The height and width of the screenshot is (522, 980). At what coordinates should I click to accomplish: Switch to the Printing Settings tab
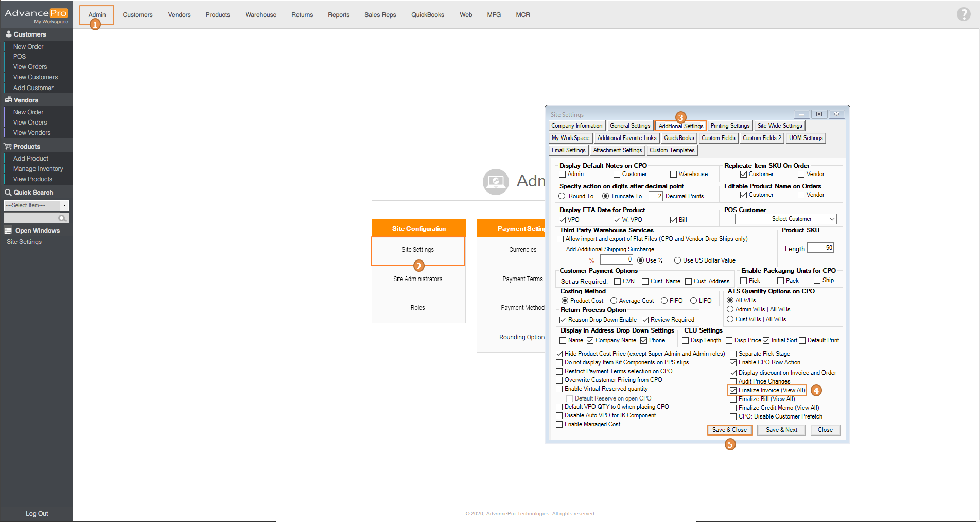[x=730, y=126]
